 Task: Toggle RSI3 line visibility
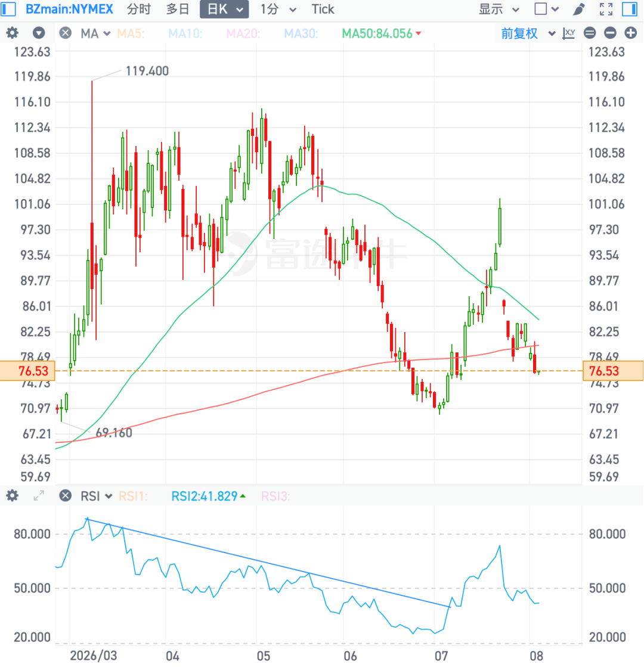click(275, 496)
